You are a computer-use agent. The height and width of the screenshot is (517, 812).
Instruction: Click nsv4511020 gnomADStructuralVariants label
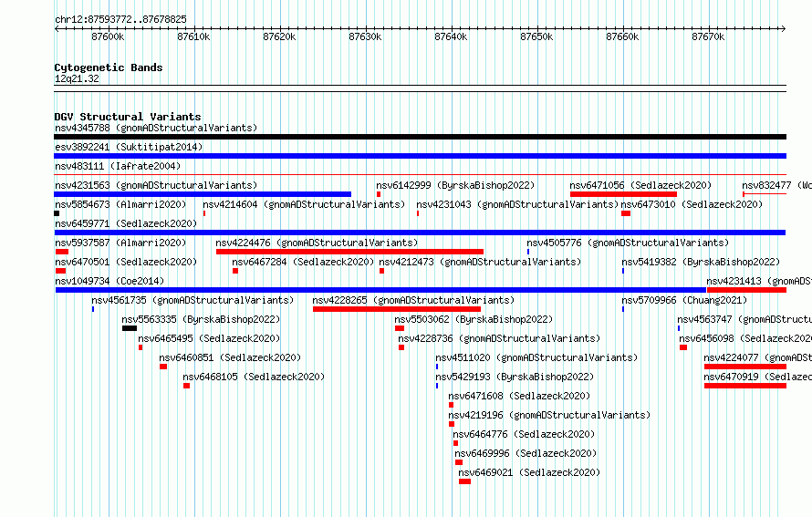pos(536,357)
